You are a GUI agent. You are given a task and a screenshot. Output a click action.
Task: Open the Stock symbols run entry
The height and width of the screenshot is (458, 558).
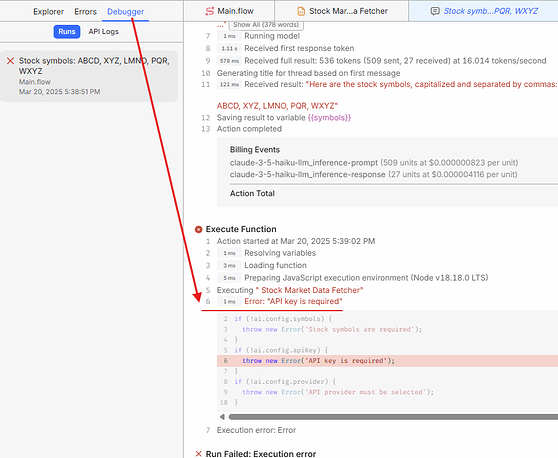coord(89,76)
